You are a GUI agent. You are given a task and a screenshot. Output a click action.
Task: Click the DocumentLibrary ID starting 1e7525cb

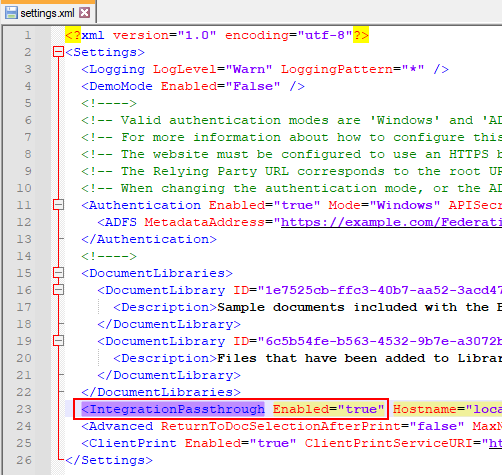[367, 290]
